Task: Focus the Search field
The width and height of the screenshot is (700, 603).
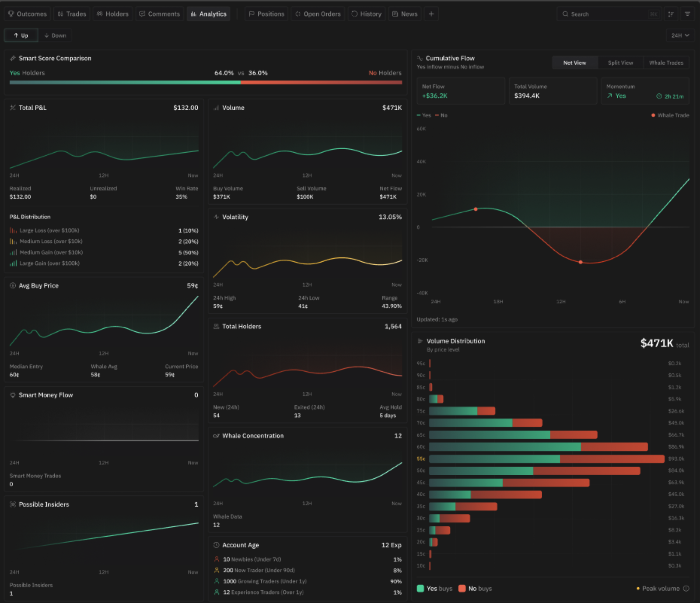Action: coord(609,14)
